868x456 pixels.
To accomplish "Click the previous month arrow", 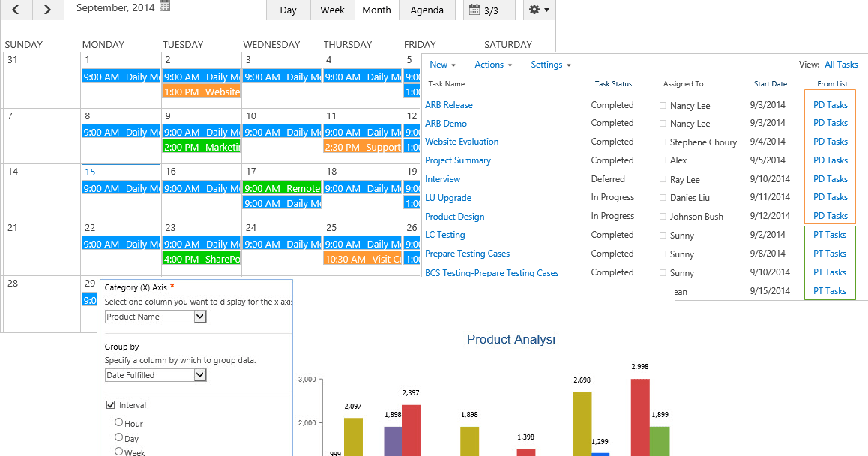I will [x=16, y=10].
